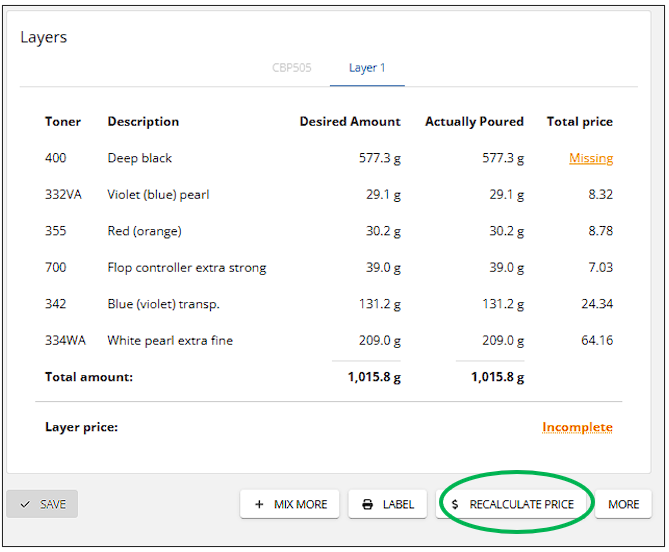This screenshot has height=552, width=669.
Task: Click the Layer price label
Action: point(81,427)
